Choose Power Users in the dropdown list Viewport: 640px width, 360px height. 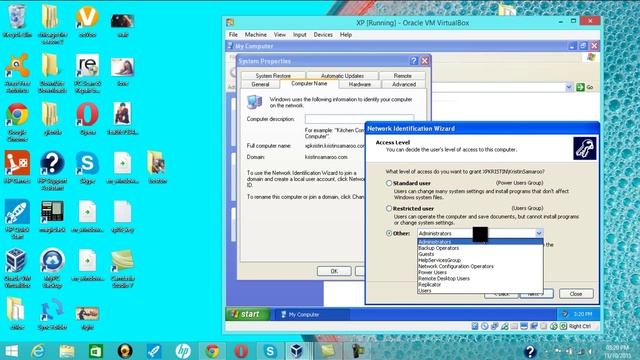[x=480, y=272]
